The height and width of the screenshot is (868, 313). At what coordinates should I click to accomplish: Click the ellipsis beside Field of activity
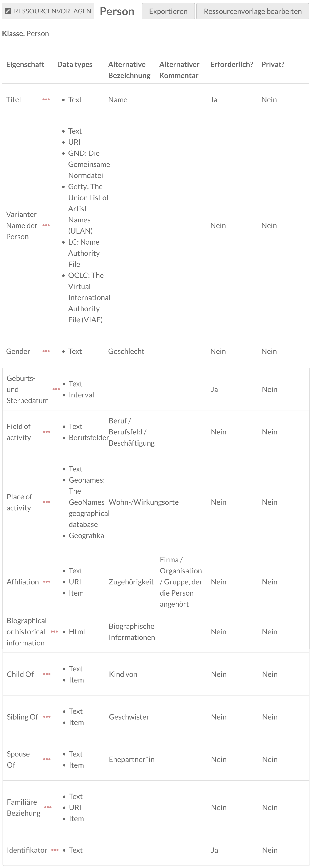(x=47, y=432)
